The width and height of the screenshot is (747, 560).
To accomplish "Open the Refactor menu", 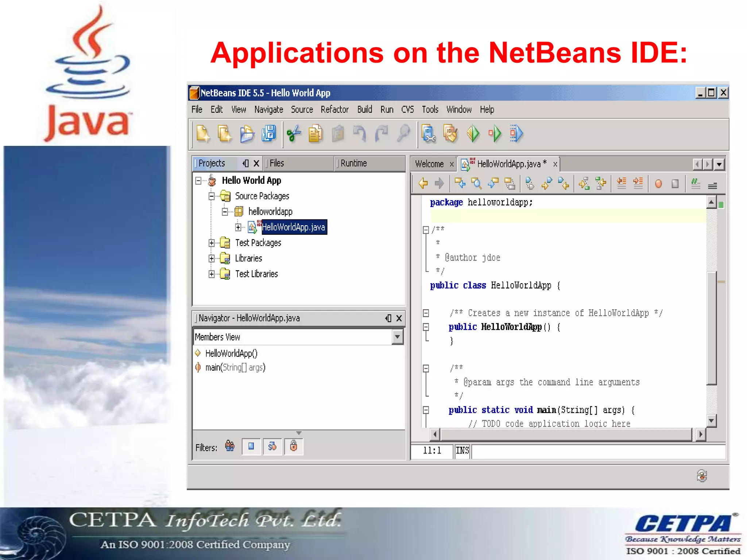I will [x=334, y=109].
